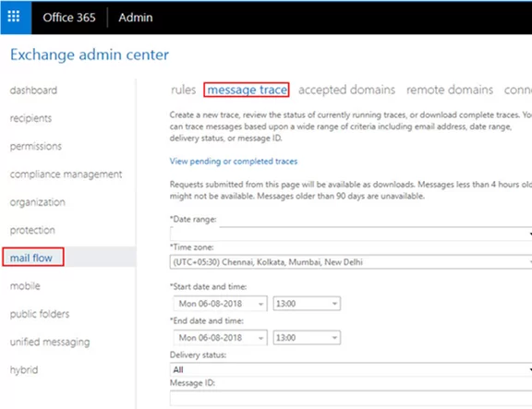532x409 pixels.
Task: Click the Admin header link
Action: click(136, 18)
